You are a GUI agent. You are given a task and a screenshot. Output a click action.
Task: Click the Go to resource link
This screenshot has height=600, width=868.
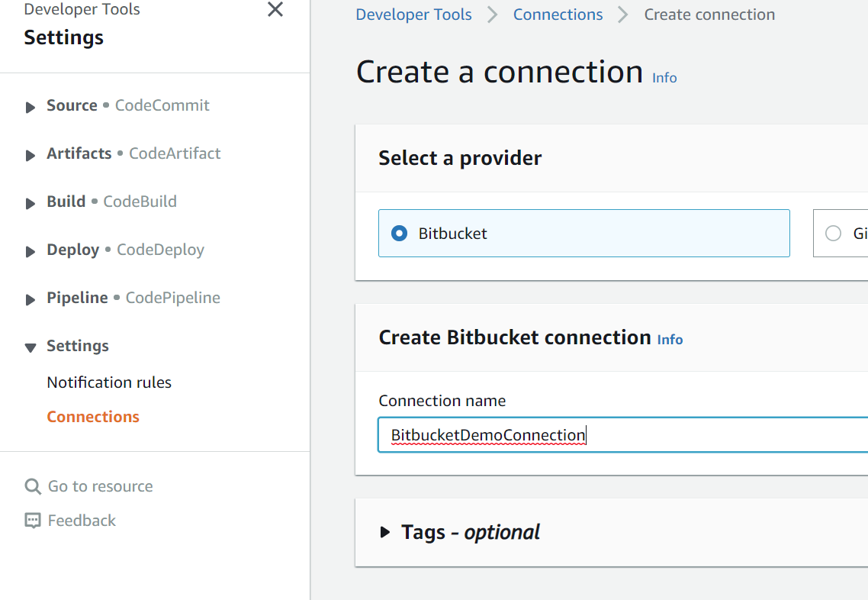tap(100, 486)
